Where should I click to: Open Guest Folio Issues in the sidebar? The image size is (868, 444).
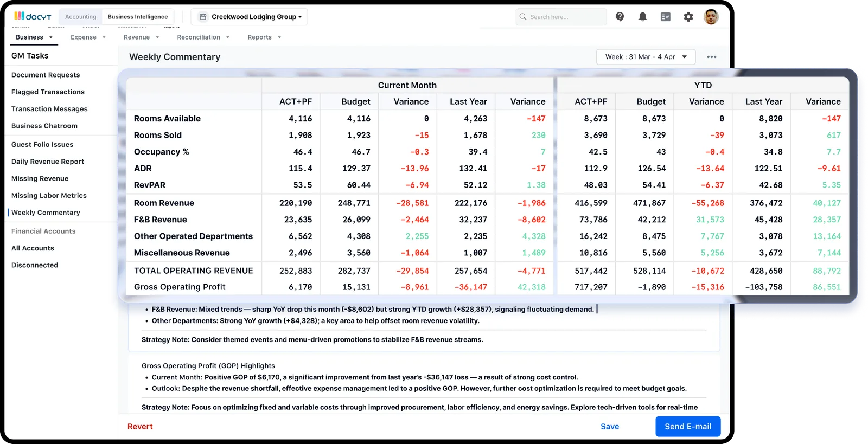(42, 145)
